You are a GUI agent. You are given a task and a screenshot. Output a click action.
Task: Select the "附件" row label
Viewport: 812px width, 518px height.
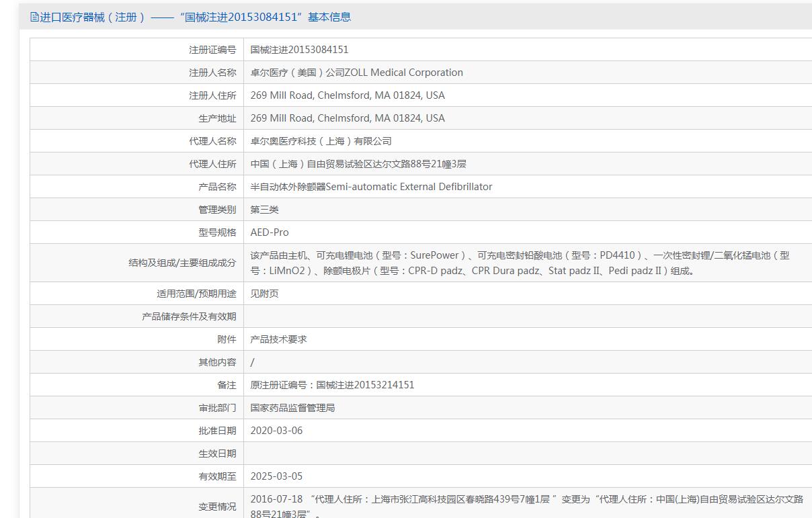coord(227,339)
